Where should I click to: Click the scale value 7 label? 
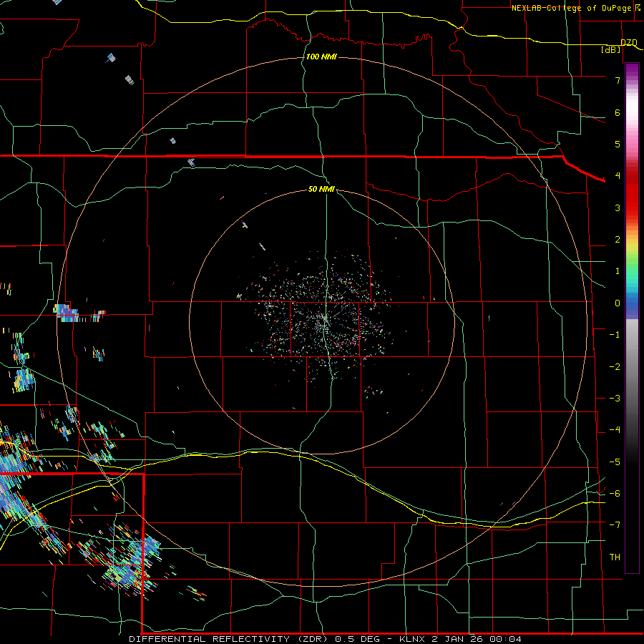pyautogui.click(x=618, y=80)
